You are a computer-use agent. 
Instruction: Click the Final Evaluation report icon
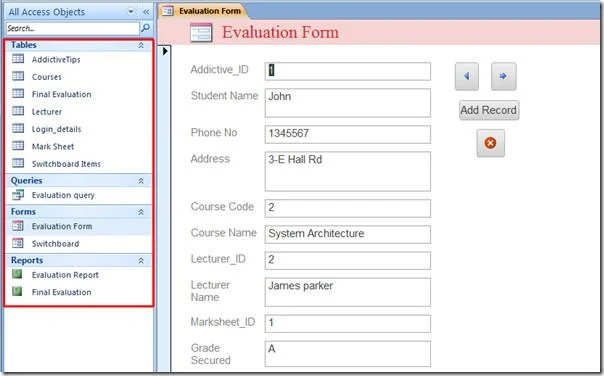17,291
